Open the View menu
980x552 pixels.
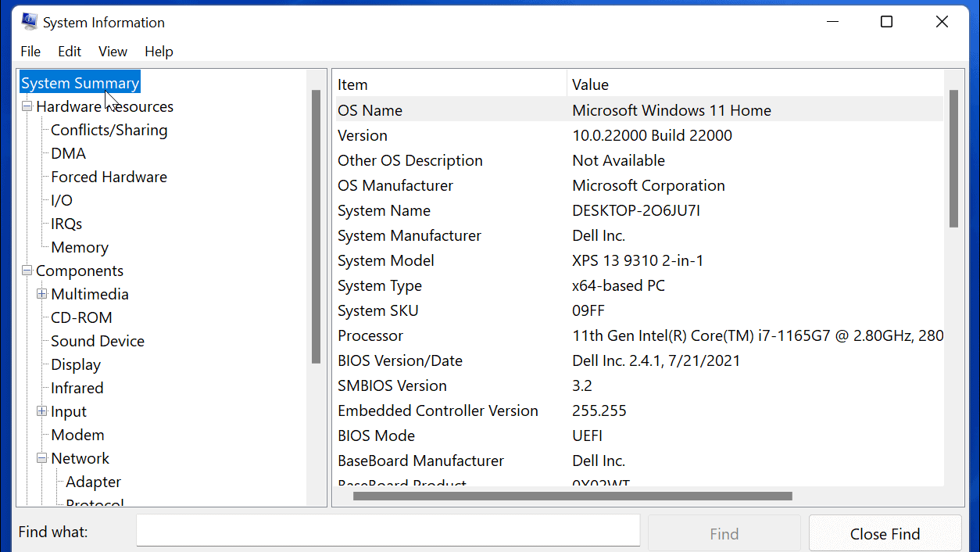(x=113, y=52)
